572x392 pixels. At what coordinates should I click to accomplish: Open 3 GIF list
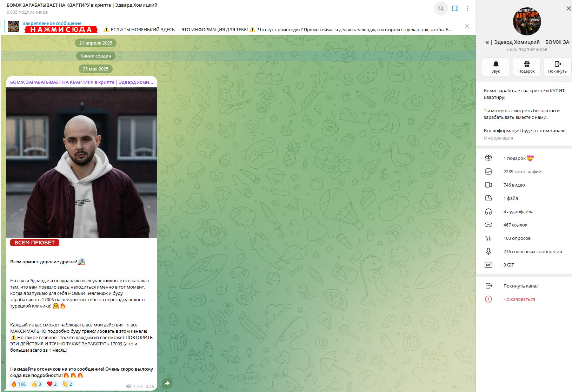(x=524, y=265)
